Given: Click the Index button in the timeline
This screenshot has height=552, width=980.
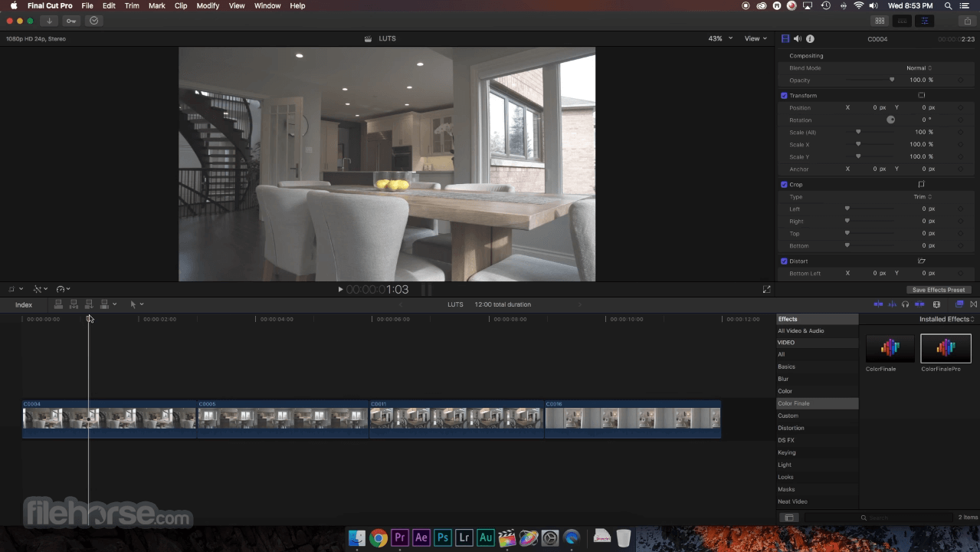Looking at the screenshot, I should click(x=24, y=304).
